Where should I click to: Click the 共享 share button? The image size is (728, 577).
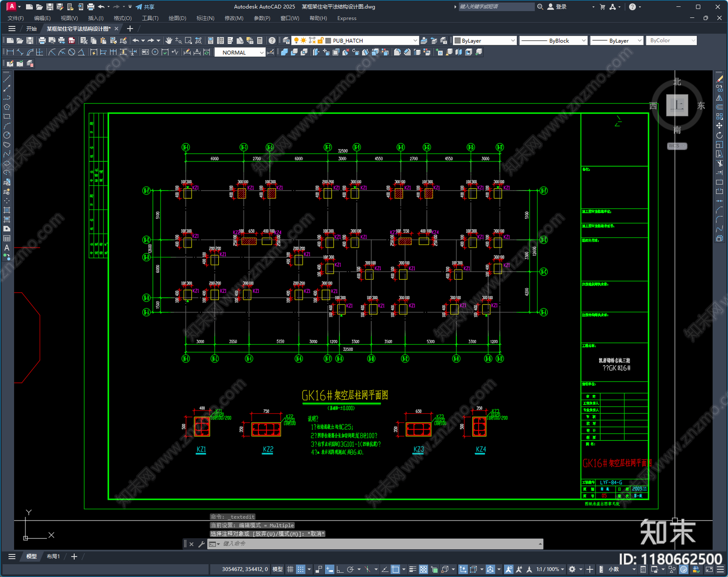click(x=145, y=7)
